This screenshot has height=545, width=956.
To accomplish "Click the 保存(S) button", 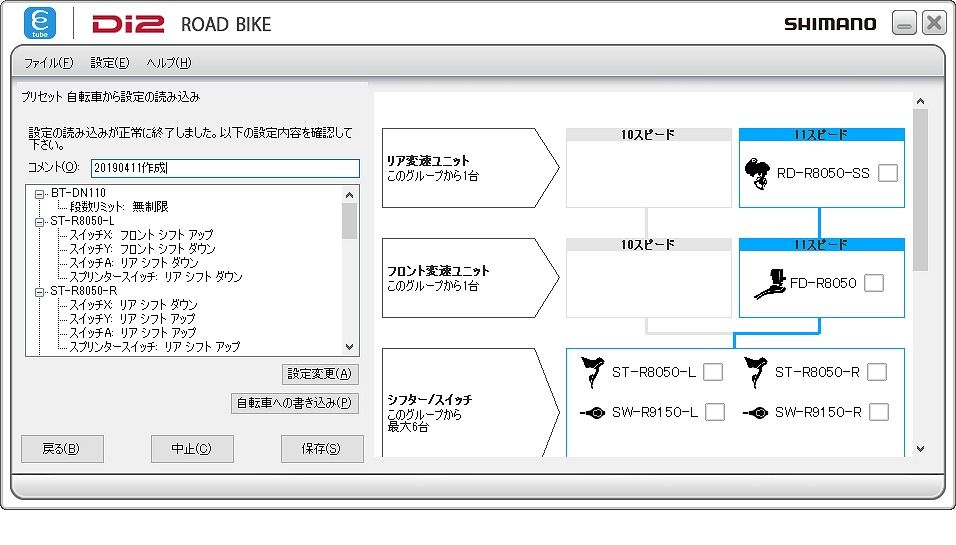I will 322,449.
